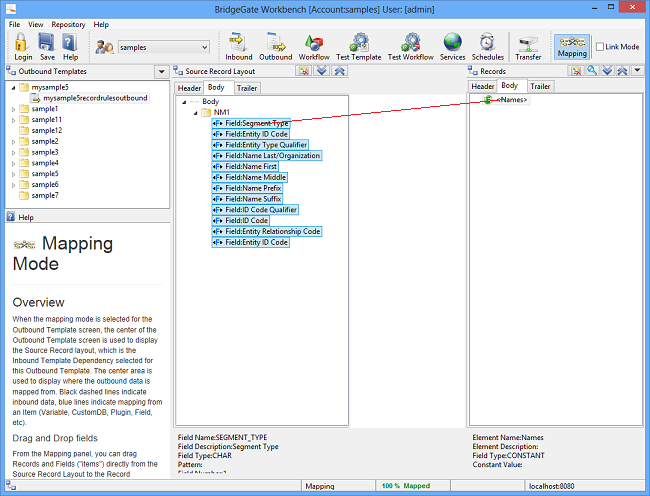The height and width of the screenshot is (496, 650).
Task: Select Field:Name First
Action: point(245,166)
